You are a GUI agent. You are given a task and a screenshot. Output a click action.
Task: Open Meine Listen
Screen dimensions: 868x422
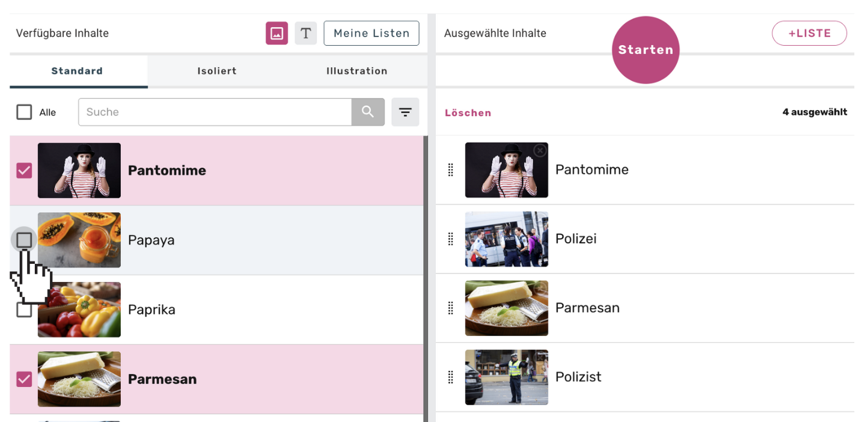point(371,33)
